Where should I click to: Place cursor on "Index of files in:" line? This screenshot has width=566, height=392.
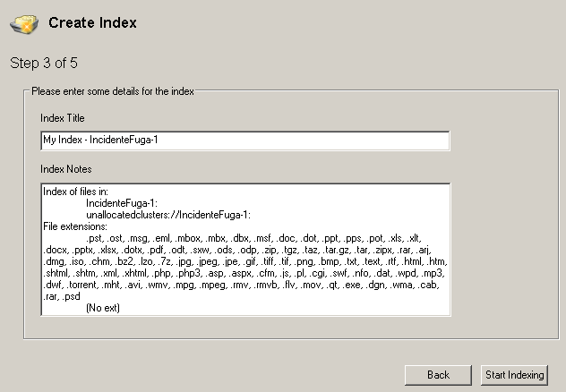click(x=75, y=192)
